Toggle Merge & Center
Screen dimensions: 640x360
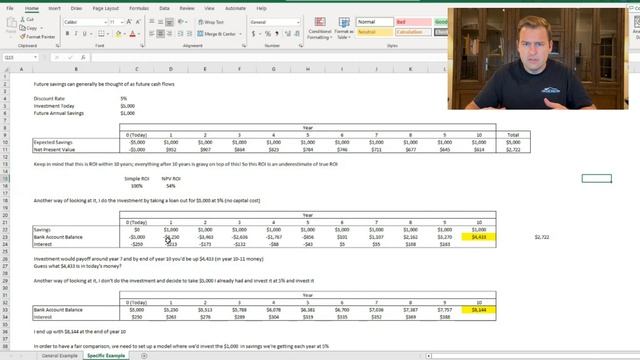point(217,34)
